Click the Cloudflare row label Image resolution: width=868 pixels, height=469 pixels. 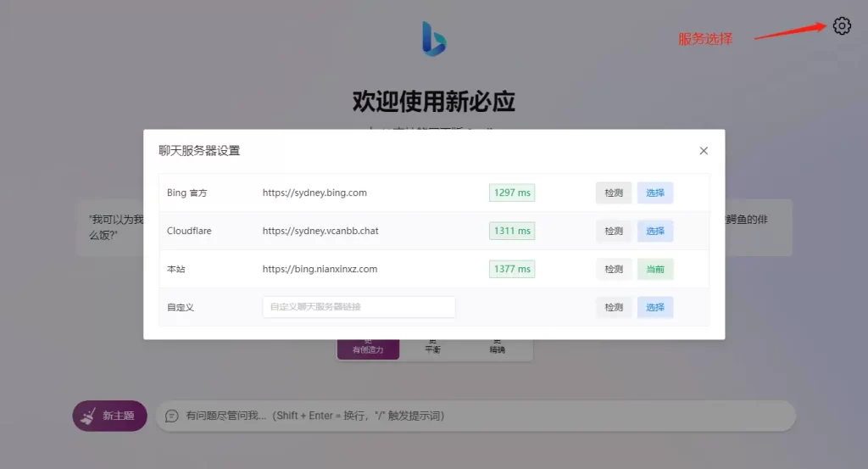tap(189, 231)
